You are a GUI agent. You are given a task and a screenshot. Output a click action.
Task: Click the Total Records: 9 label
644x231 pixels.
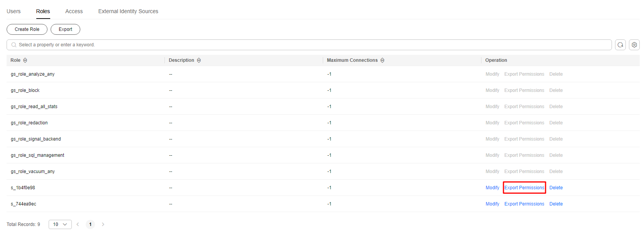click(23, 224)
